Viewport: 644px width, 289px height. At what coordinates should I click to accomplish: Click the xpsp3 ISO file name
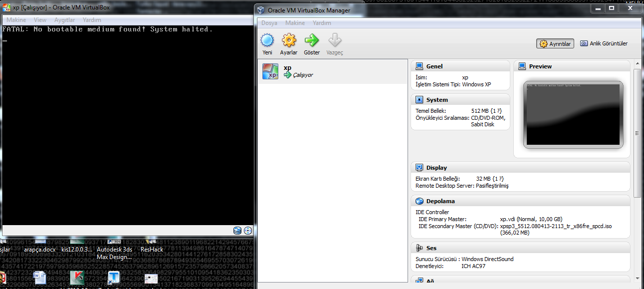[556, 226]
